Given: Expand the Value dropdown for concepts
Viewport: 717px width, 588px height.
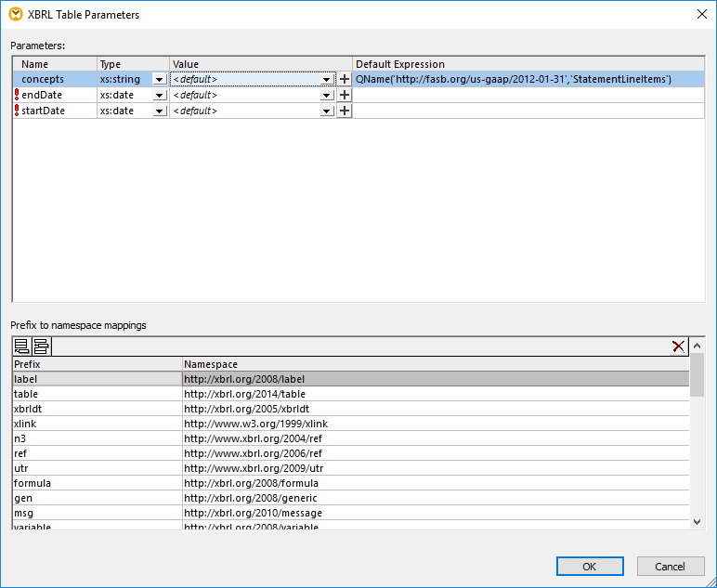Looking at the screenshot, I should [x=327, y=80].
